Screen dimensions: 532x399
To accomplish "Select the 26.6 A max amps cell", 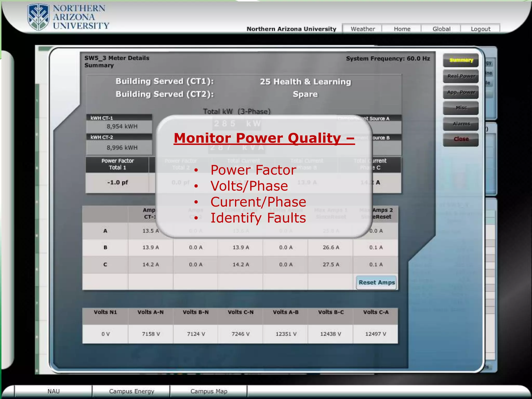I will coord(331,247).
